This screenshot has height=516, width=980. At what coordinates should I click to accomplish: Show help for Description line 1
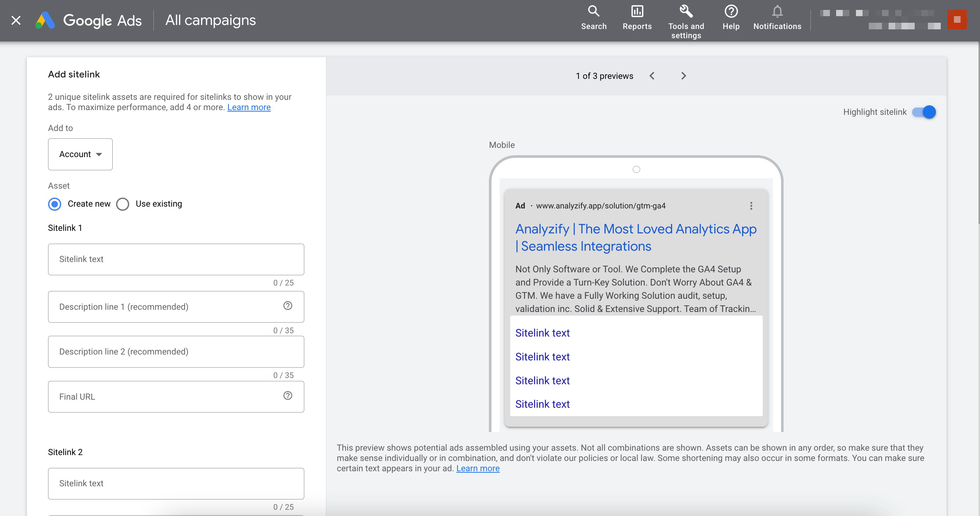click(x=288, y=306)
